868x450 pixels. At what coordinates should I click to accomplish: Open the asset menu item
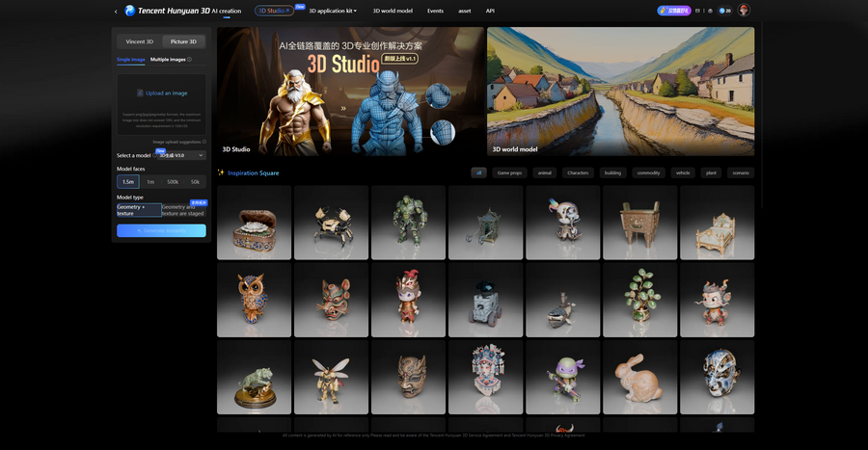[465, 11]
